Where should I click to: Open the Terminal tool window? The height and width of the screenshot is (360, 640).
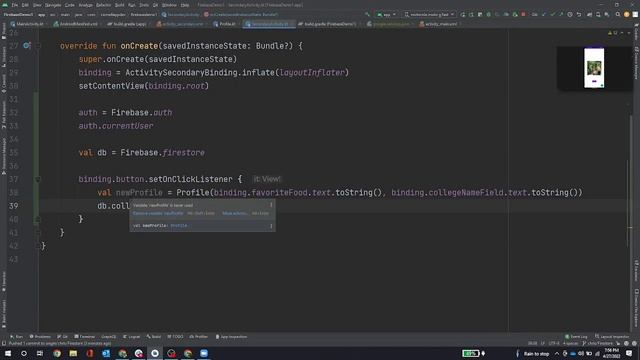[84, 337]
